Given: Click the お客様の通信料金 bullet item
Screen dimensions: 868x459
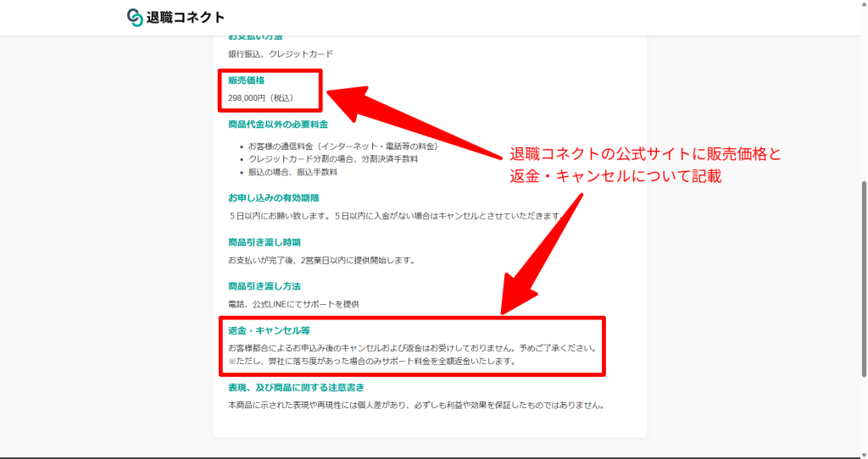Looking at the screenshot, I should pyautogui.click(x=344, y=146).
